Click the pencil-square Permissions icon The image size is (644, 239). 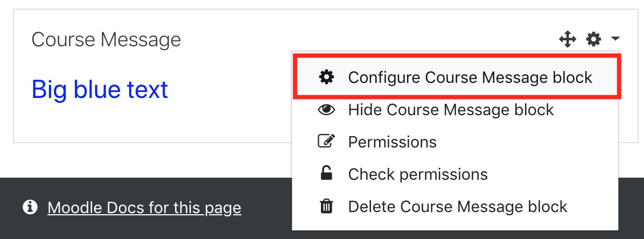(x=326, y=142)
